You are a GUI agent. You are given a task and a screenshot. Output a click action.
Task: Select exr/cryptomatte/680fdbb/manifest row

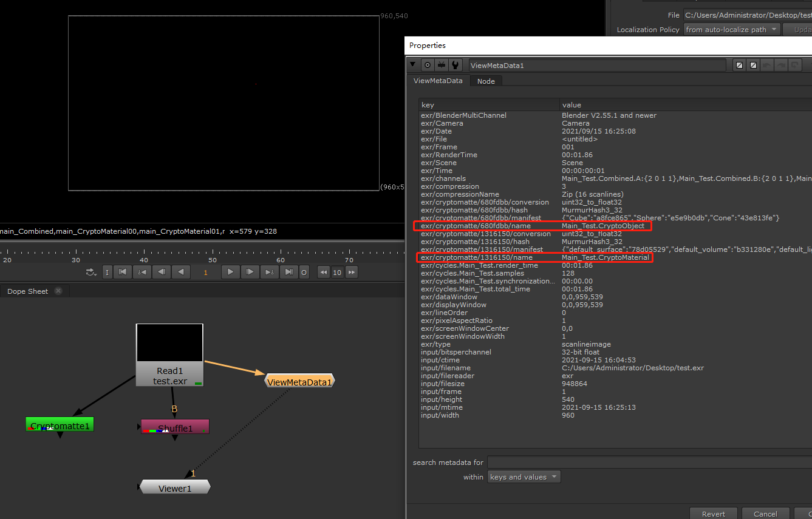click(615, 218)
